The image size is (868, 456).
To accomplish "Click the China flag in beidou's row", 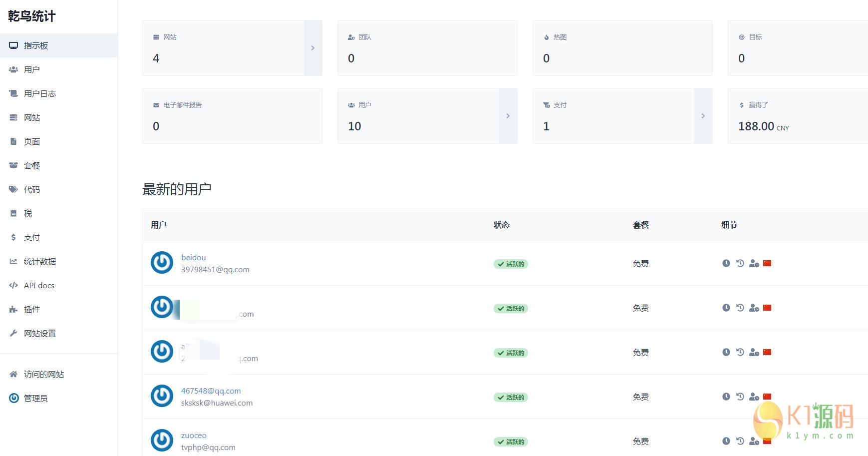I will 767,263.
